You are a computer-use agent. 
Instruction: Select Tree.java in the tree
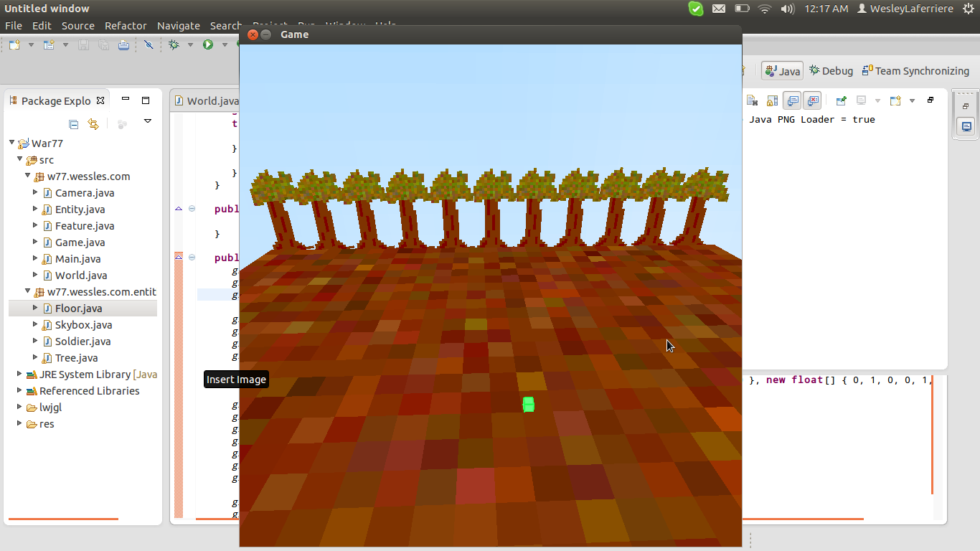pos(76,358)
